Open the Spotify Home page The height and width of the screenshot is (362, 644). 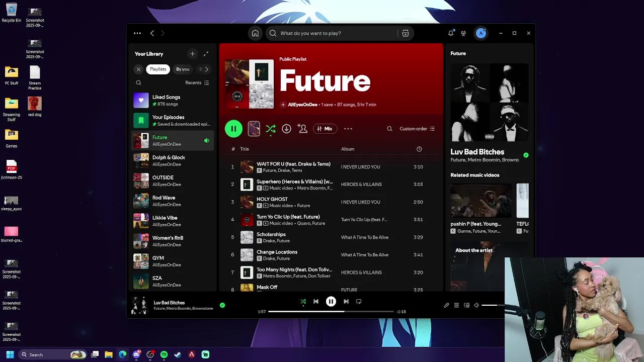pyautogui.click(x=255, y=33)
